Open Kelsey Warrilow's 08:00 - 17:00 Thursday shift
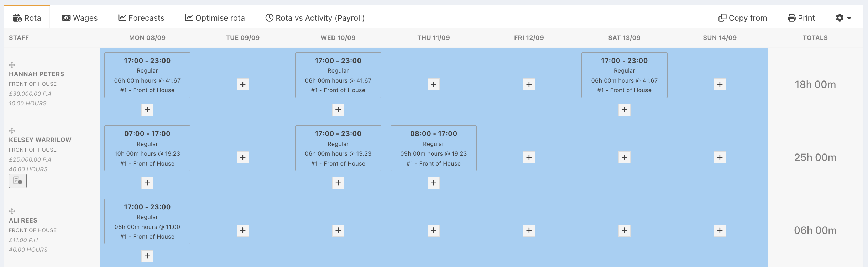 point(434,148)
